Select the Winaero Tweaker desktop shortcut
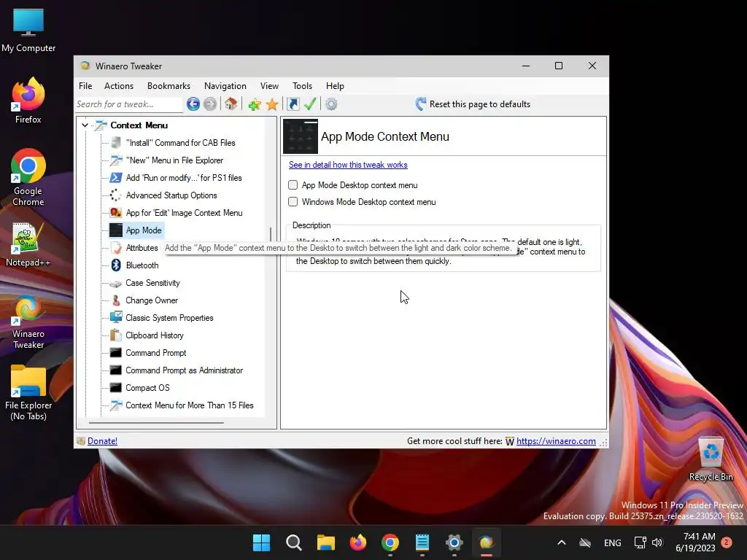This screenshot has width=747, height=560. pyautogui.click(x=28, y=322)
